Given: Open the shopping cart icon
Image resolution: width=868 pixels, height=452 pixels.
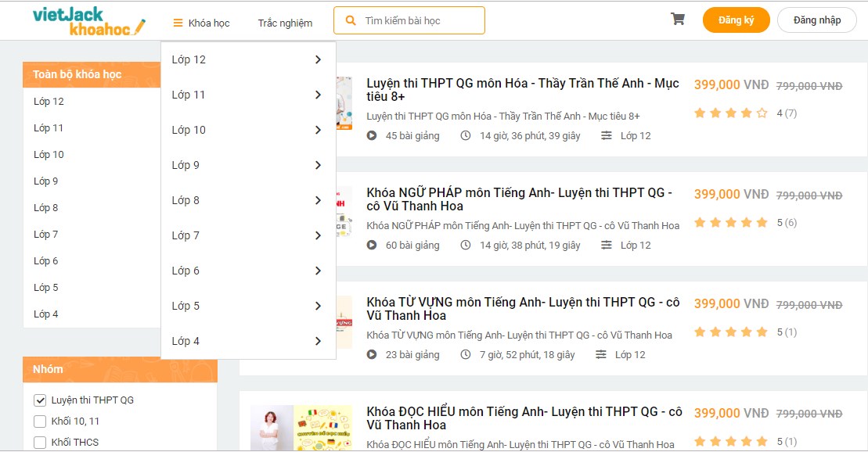Looking at the screenshot, I should tap(678, 20).
